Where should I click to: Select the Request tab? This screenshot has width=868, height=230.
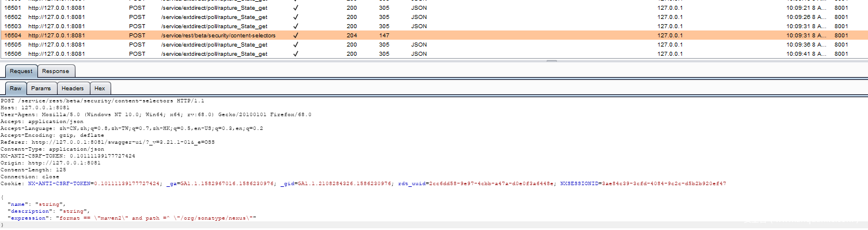(x=21, y=71)
